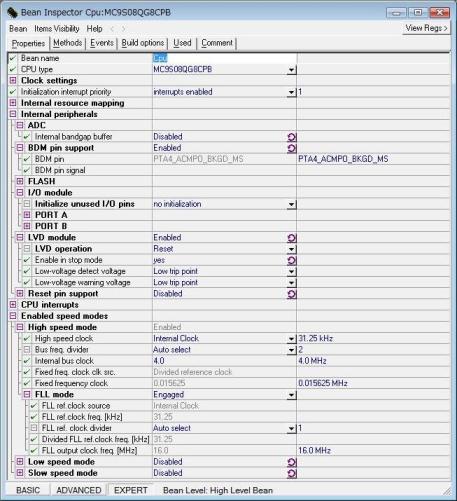Click check mark beside CPU type
The height and width of the screenshot is (501, 457).
[13, 69]
